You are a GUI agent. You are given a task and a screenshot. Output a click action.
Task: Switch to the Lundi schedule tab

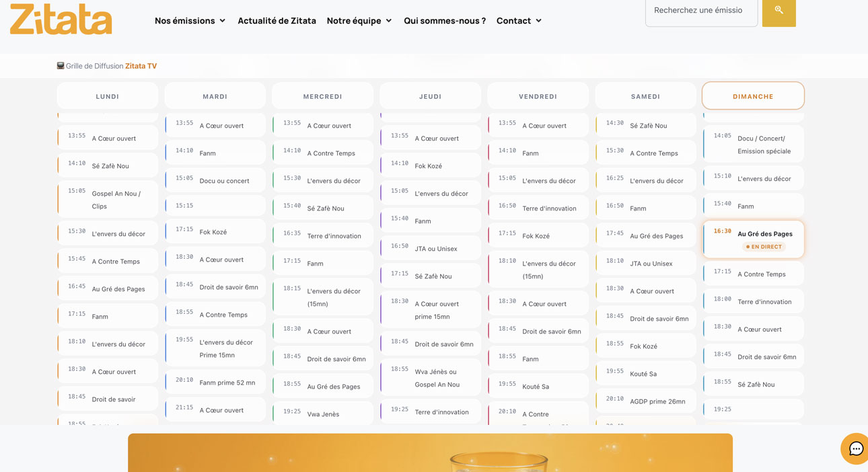[x=108, y=96]
